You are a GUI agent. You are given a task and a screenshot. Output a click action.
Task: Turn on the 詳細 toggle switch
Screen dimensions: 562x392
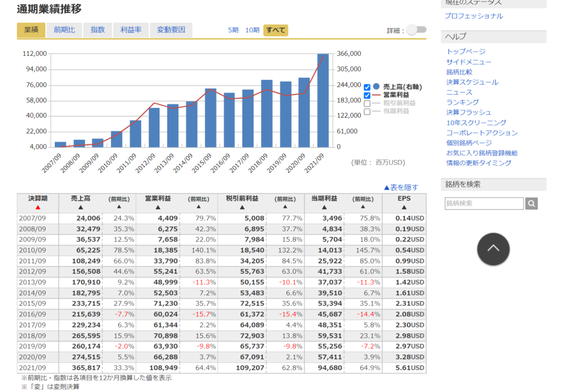pos(416,30)
